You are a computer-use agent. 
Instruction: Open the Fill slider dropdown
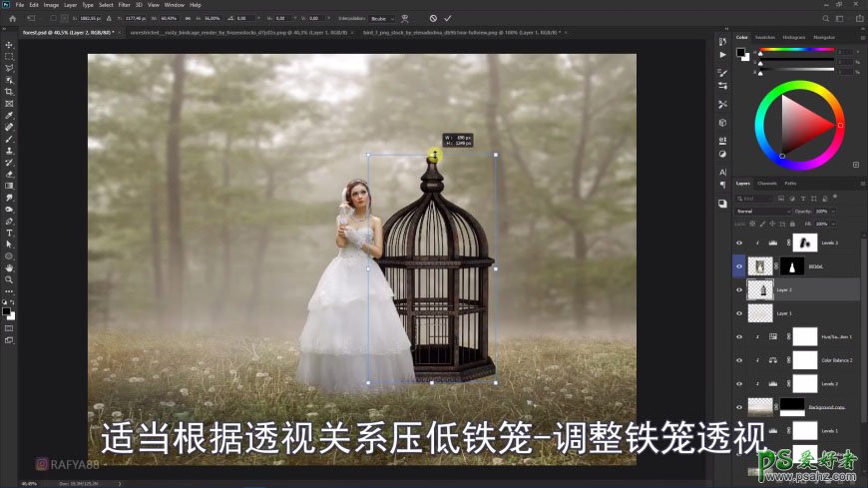tap(833, 224)
